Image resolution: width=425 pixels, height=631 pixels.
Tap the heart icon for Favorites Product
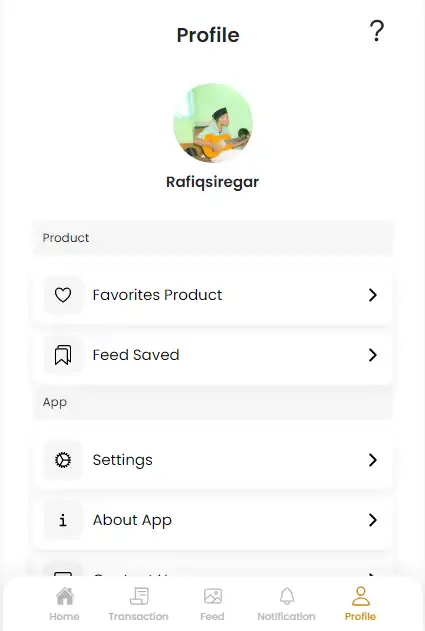(63, 295)
